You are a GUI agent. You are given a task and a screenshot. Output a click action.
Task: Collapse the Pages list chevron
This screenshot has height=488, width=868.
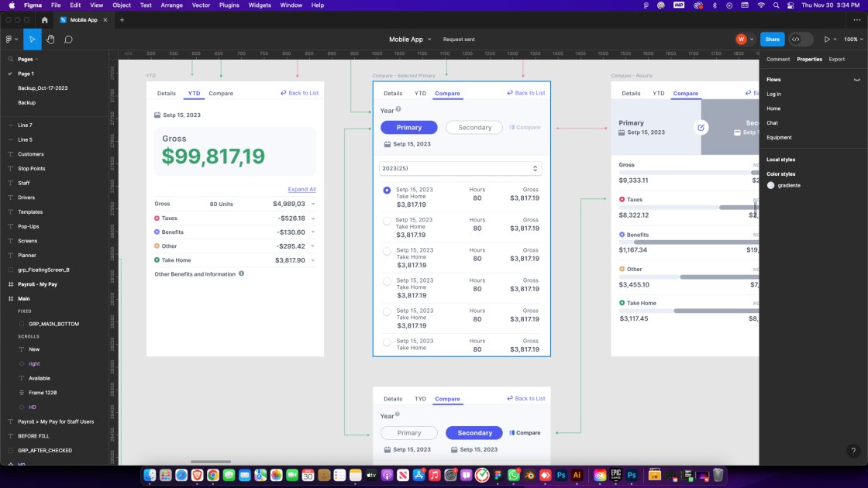click(x=36, y=59)
